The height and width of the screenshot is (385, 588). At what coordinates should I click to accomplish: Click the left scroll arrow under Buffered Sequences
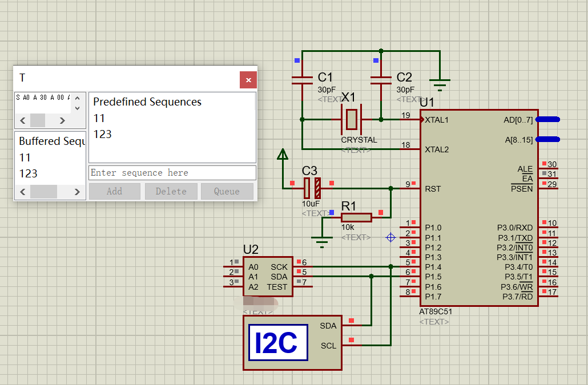[x=22, y=192]
